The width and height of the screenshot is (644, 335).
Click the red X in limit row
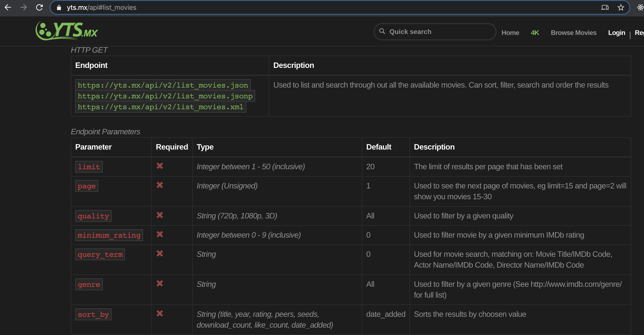pyautogui.click(x=160, y=166)
